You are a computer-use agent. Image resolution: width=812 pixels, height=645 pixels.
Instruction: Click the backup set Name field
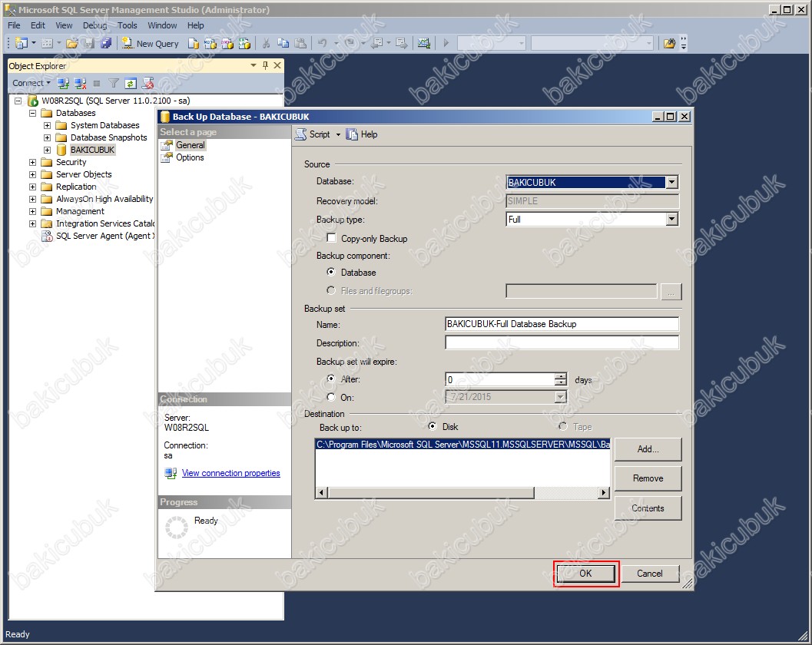tap(562, 324)
